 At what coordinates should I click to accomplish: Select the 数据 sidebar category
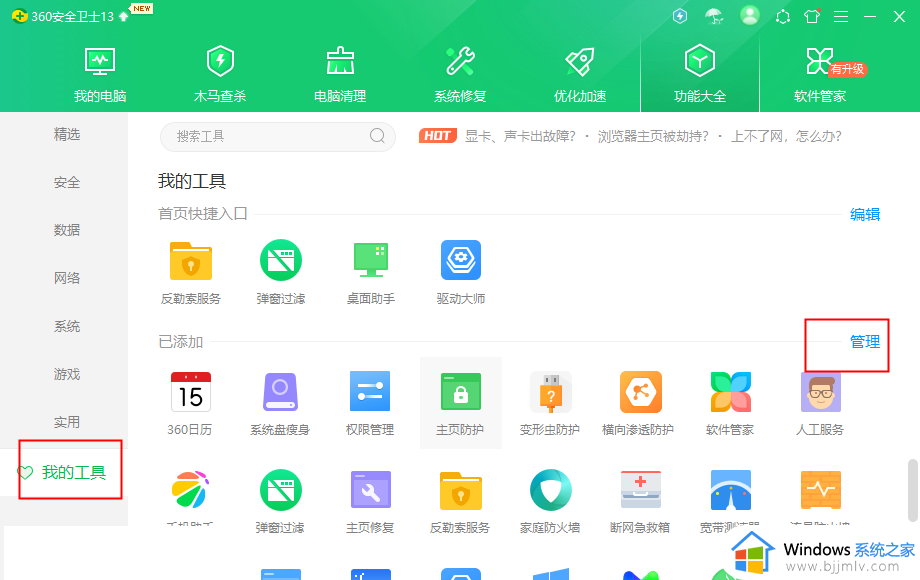pyautogui.click(x=66, y=230)
